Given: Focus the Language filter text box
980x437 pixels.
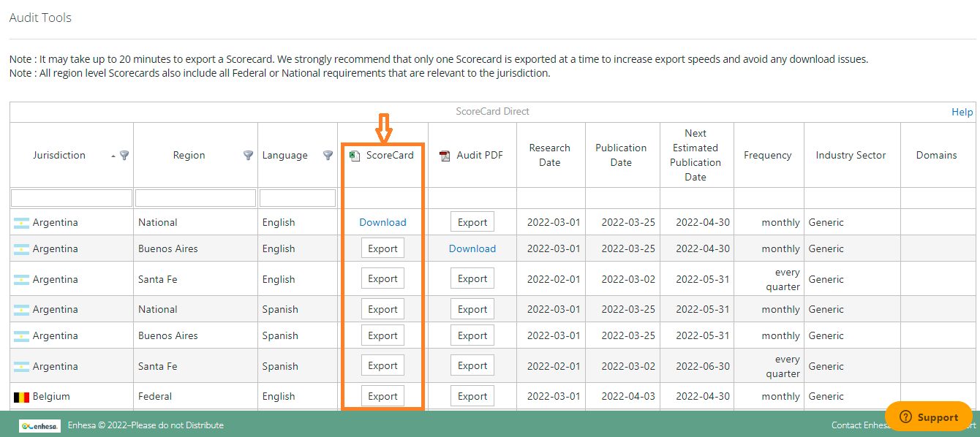Looking at the screenshot, I should [x=298, y=198].
